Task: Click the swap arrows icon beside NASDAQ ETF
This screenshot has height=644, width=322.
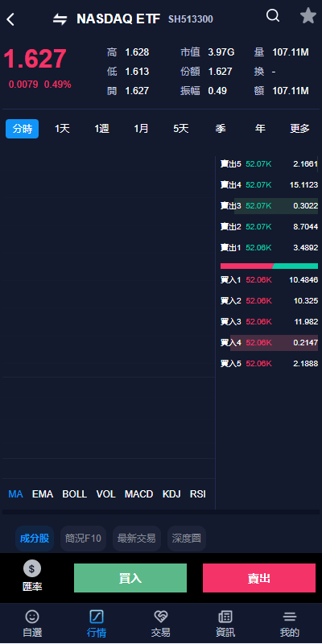Action: pos(60,19)
